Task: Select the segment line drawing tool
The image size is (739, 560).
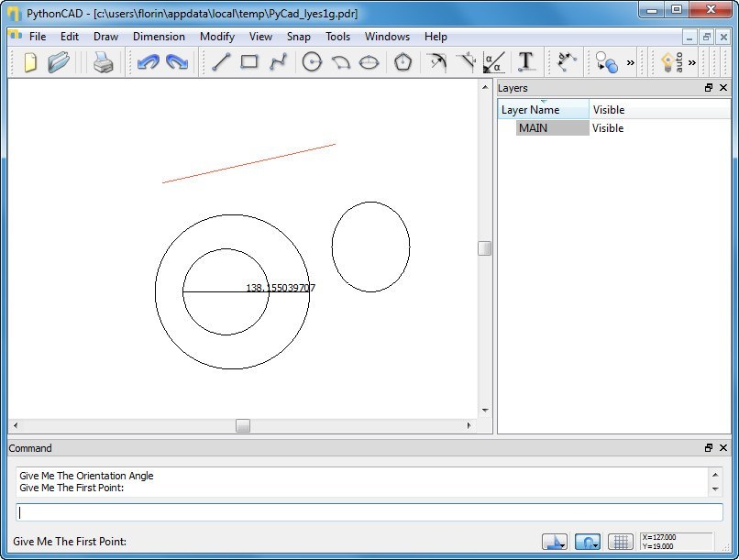Action: pos(221,61)
